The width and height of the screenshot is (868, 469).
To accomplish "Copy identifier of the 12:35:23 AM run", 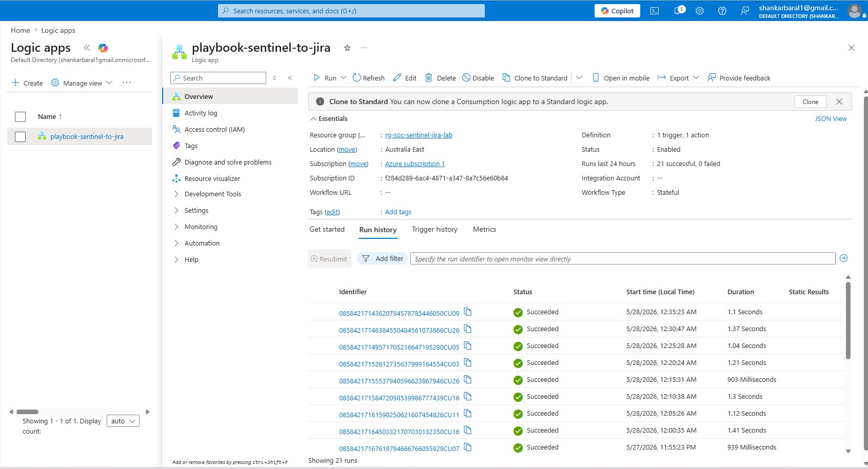I will [x=467, y=312].
